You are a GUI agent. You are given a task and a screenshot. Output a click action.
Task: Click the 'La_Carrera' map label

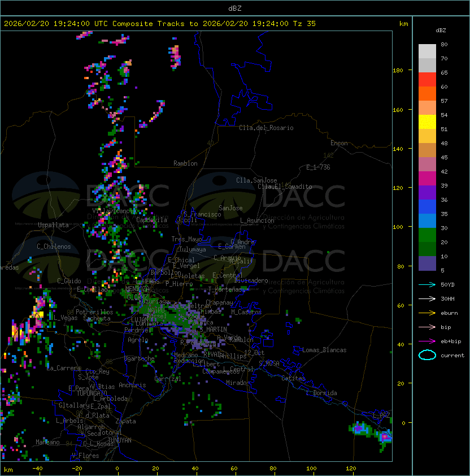pyautogui.click(x=63, y=368)
